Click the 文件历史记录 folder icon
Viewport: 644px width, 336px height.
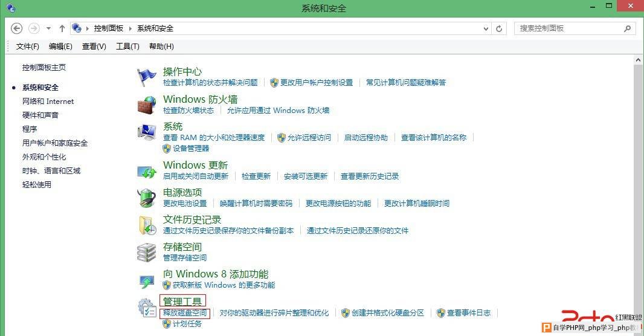click(x=147, y=225)
